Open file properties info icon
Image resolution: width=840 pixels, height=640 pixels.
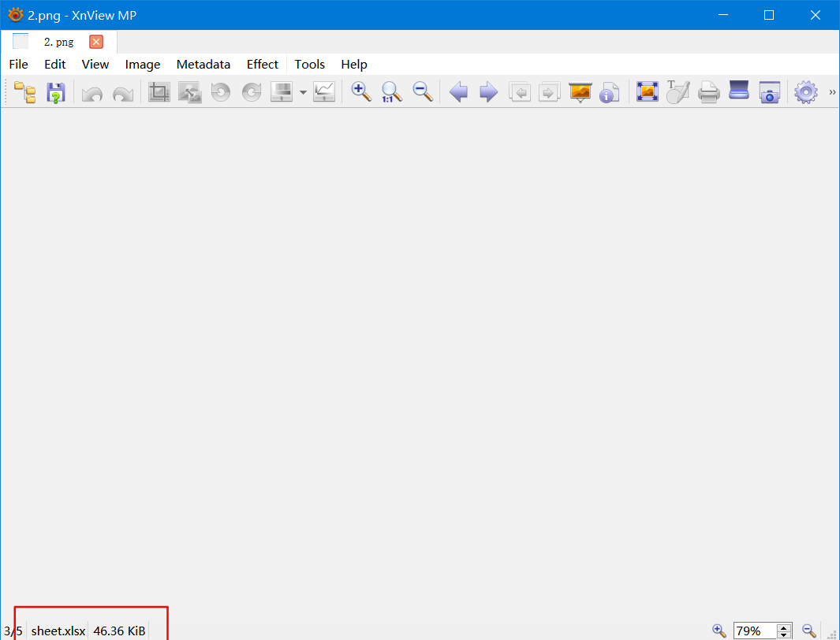(609, 92)
